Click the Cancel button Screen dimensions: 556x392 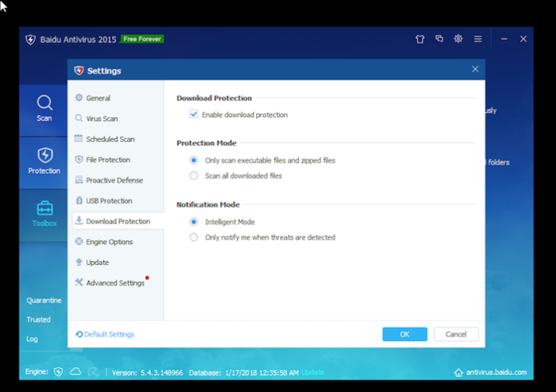point(456,335)
